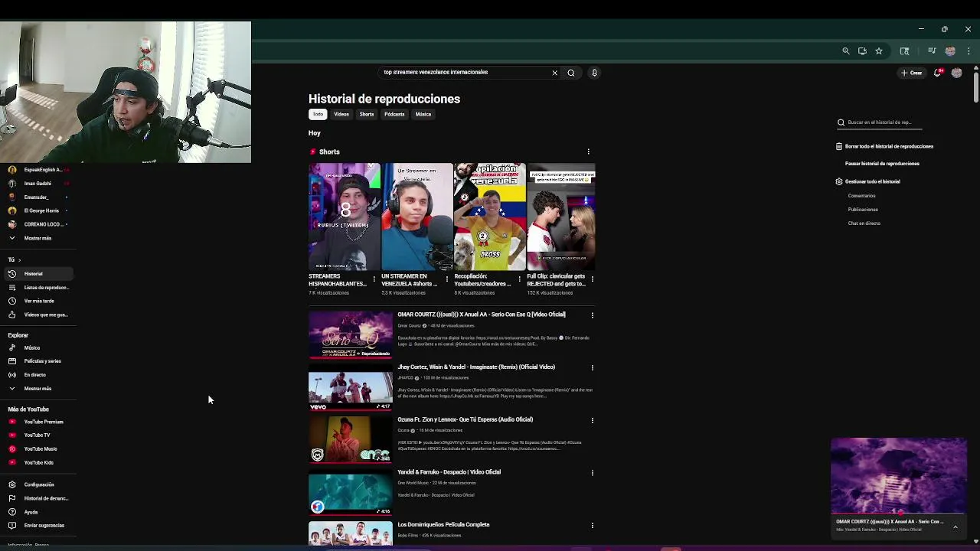Image resolution: width=980 pixels, height=551 pixels.
Task: Open options for STREAMERS HISPANOHABLANTES short
Action: pyautogui.click(x=374, y=279)
